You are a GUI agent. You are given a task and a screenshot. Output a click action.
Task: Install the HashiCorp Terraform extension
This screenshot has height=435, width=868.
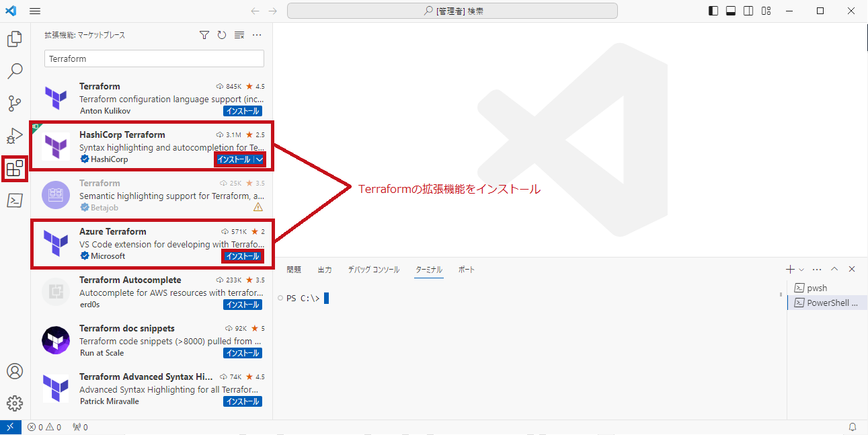pyautogui.click(x=234, y=159)
